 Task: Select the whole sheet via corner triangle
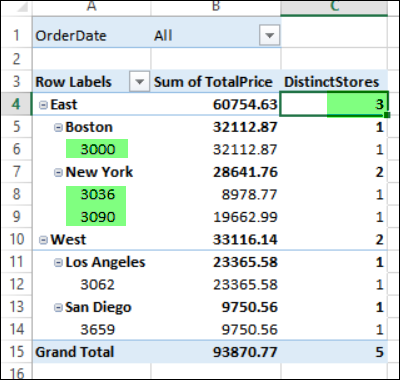tap(21, 7)
